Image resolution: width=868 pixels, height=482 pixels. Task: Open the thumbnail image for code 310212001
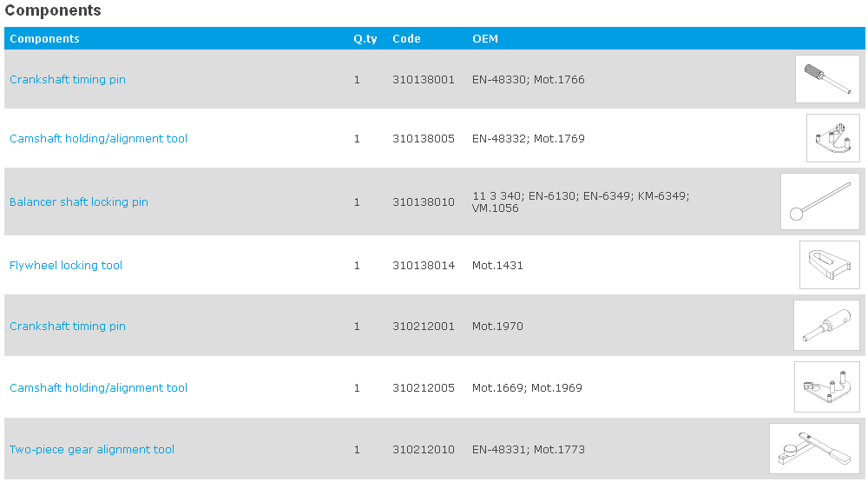[x=826, y=326]
